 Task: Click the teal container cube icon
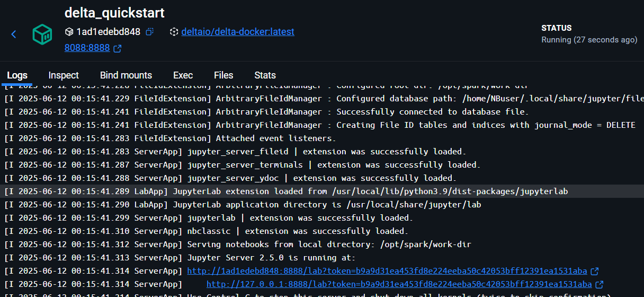coord(42,34)
